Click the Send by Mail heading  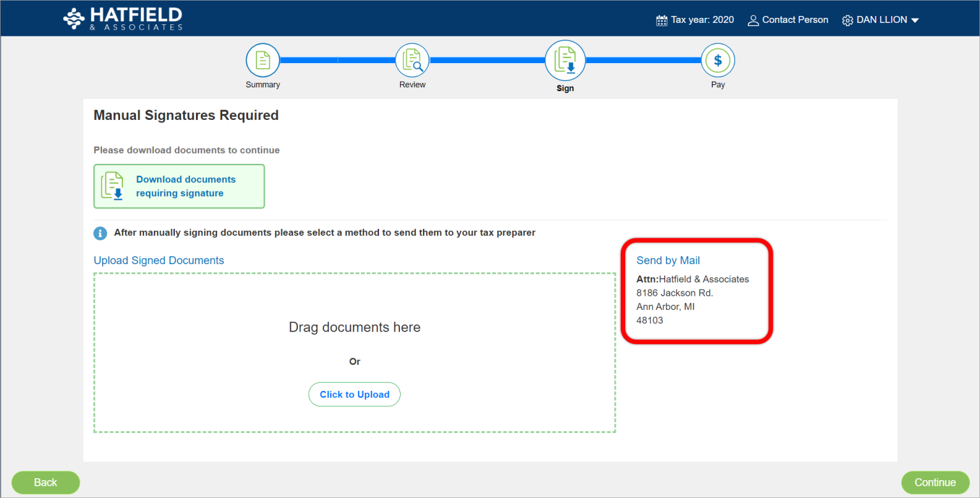(667, 260)
